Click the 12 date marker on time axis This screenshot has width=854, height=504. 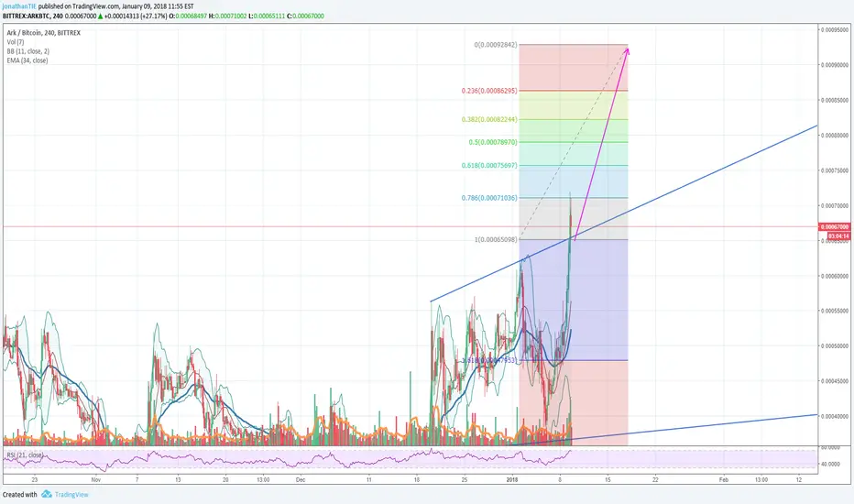click(x=798, y=480)
